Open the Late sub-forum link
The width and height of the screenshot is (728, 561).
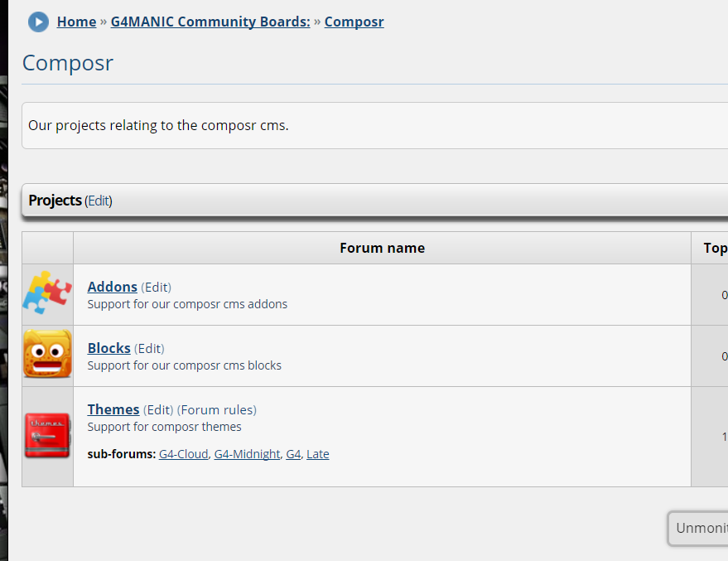pos(318,454)
